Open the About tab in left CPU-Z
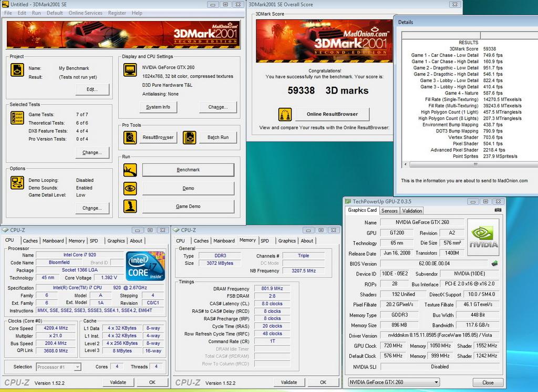This screenshot has width=538, height=392. pos(136,241)
